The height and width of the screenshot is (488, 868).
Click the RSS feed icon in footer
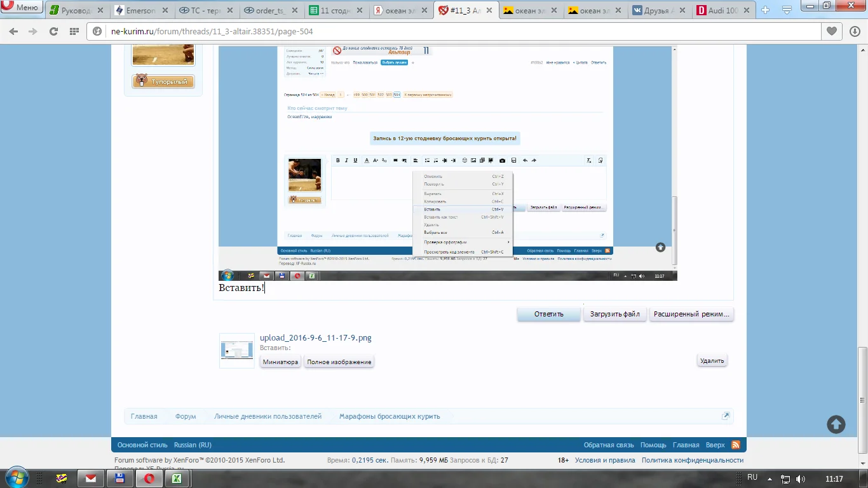coord(735,445)
